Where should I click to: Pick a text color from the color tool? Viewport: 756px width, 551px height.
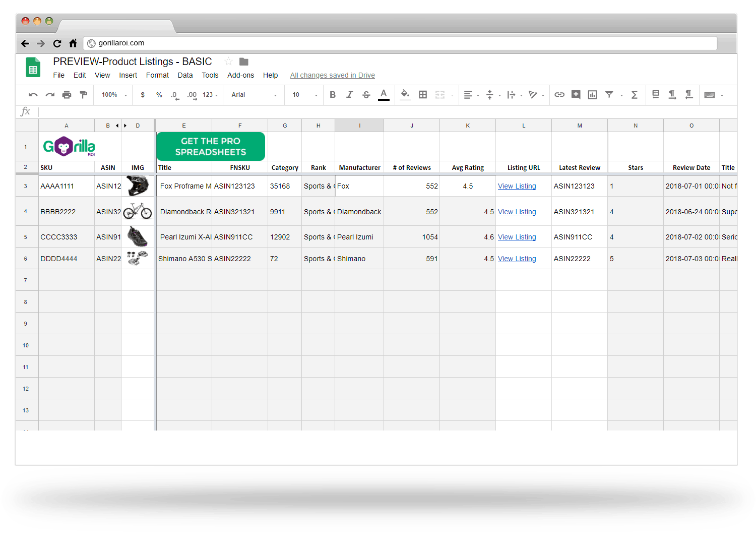pos(384,95)
